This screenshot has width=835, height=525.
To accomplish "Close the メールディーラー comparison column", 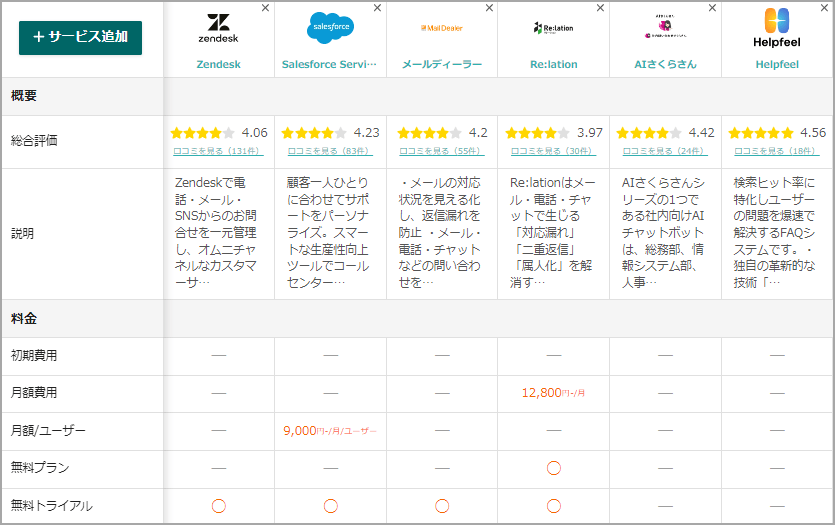I will click(489, 8).
